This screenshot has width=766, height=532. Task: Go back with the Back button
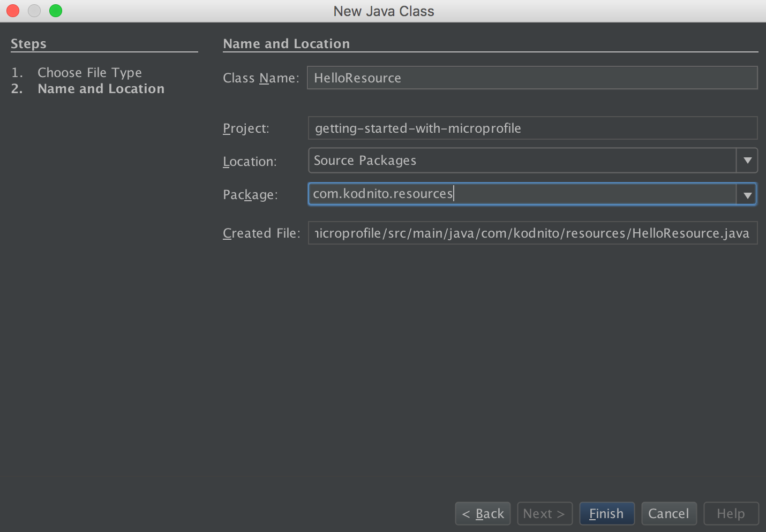(483, 514)
